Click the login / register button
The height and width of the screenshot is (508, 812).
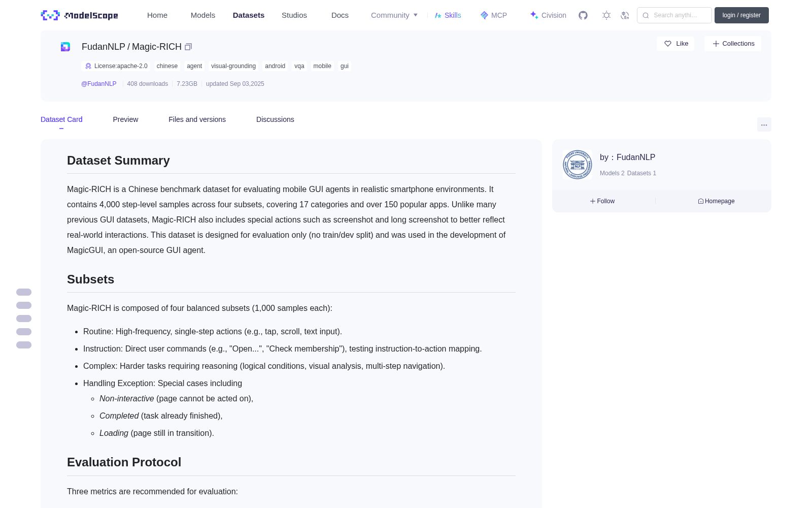(741, 15)
